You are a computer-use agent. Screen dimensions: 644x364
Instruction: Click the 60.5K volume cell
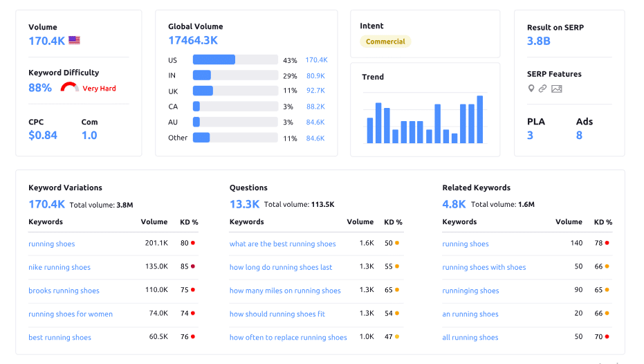[158, 336]
